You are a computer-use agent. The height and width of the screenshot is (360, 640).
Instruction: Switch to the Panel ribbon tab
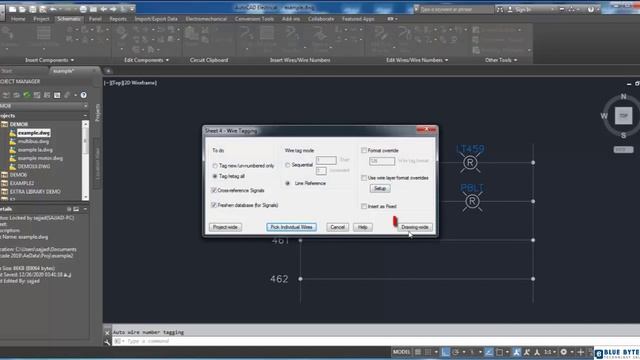95,19
